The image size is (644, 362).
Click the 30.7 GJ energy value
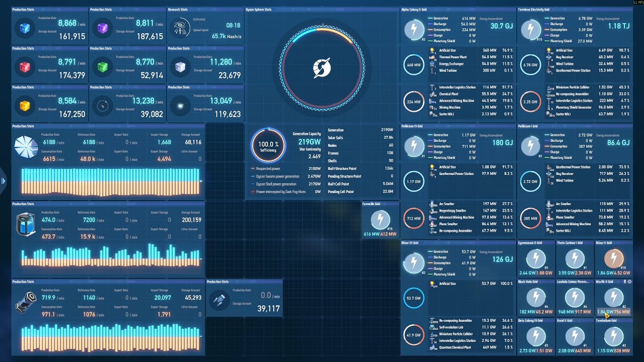coord(502,26)
